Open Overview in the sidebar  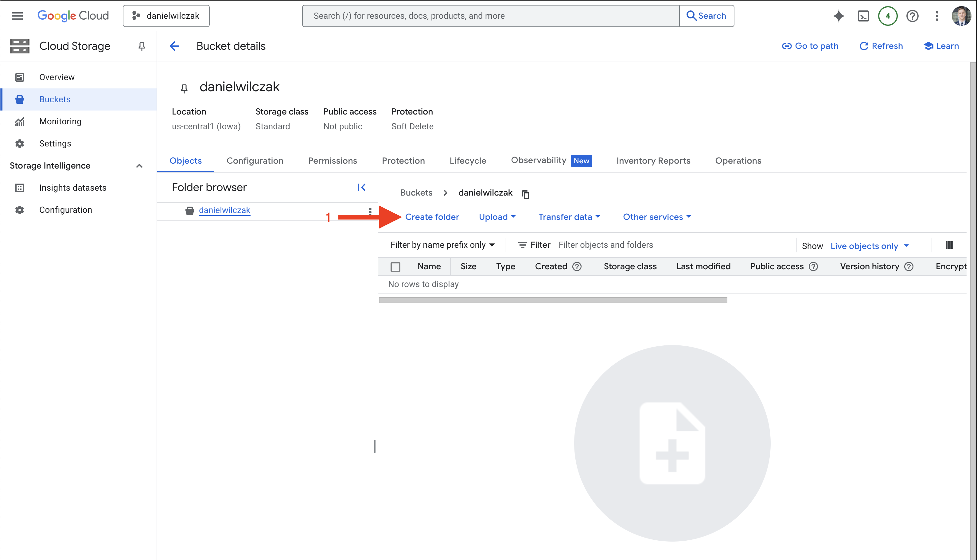click(79, 77)
